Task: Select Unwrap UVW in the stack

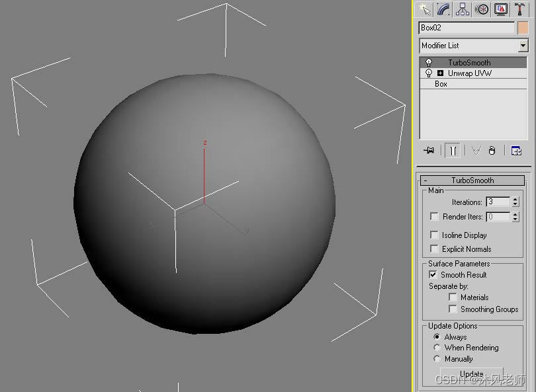Action: pos(473,73)
